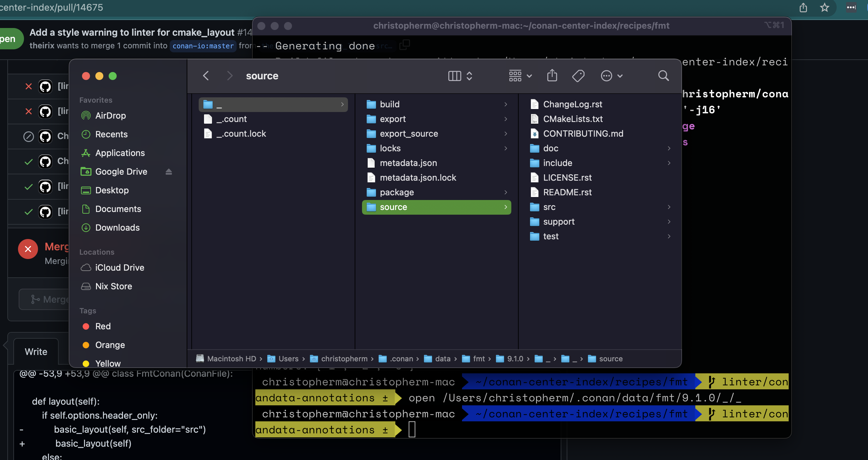The width and height of the screenshot is (868, 460).
Task: Select Applications in the Finder sidebar
Action: click(x=120, y=153)
